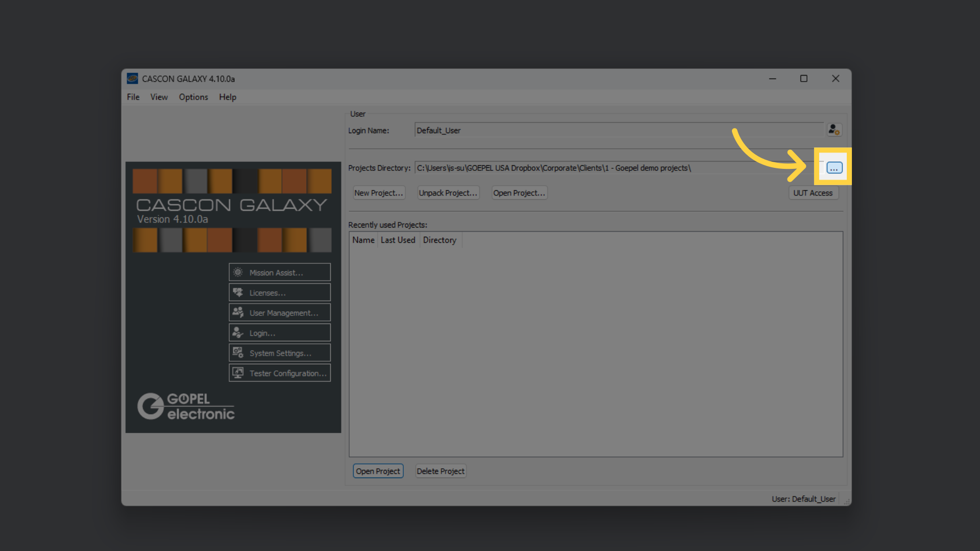Open the File menu

point(133,97)
